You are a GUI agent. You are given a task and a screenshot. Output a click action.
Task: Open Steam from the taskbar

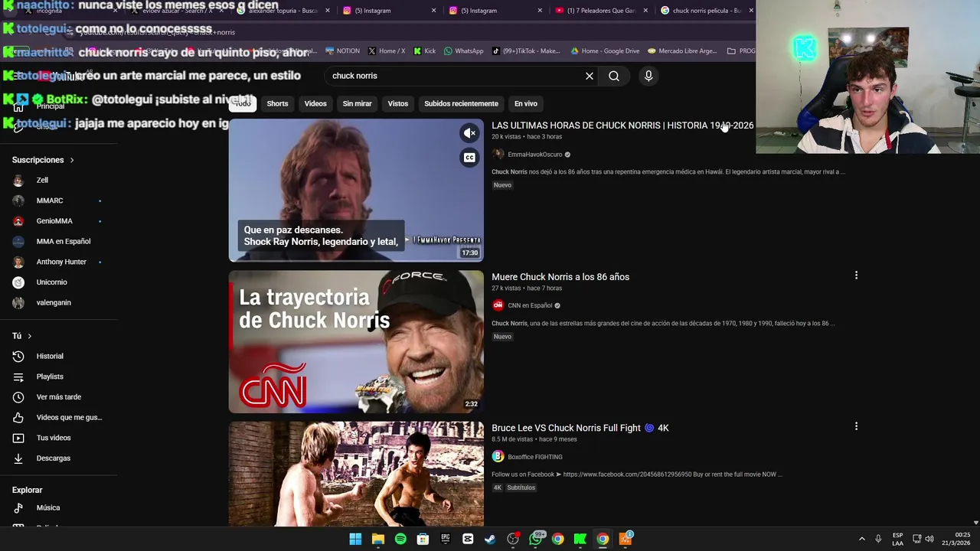tap(490, 540)
